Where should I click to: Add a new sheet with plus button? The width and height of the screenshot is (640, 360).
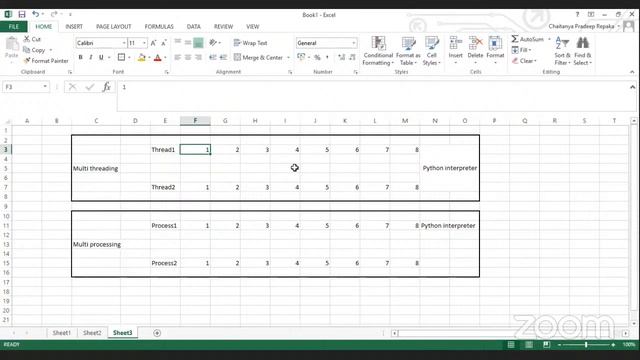tap(157, 333)
